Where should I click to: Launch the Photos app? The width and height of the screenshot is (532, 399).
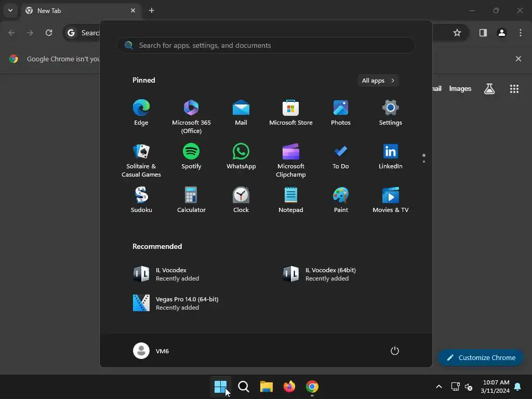click(341, 113)
